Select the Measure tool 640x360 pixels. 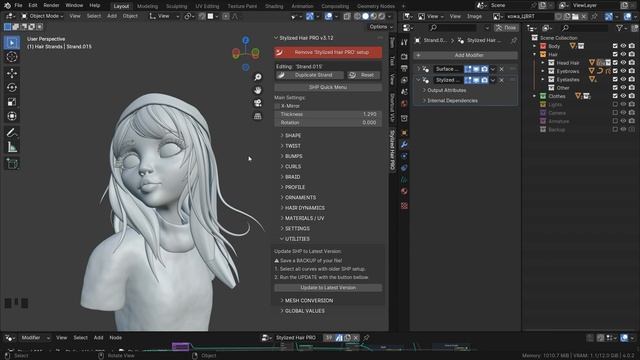12,147
